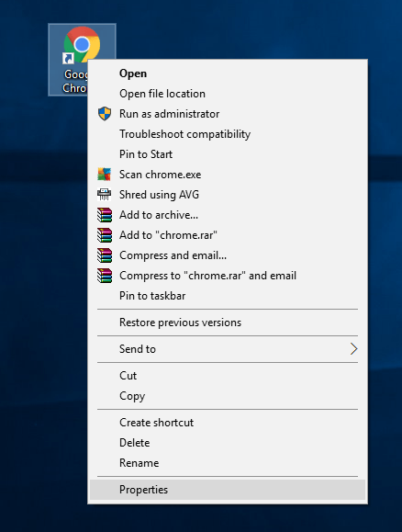Screen dimensions: 402x532
Task: Click Add to archive... entry
Action: (228, 215)
